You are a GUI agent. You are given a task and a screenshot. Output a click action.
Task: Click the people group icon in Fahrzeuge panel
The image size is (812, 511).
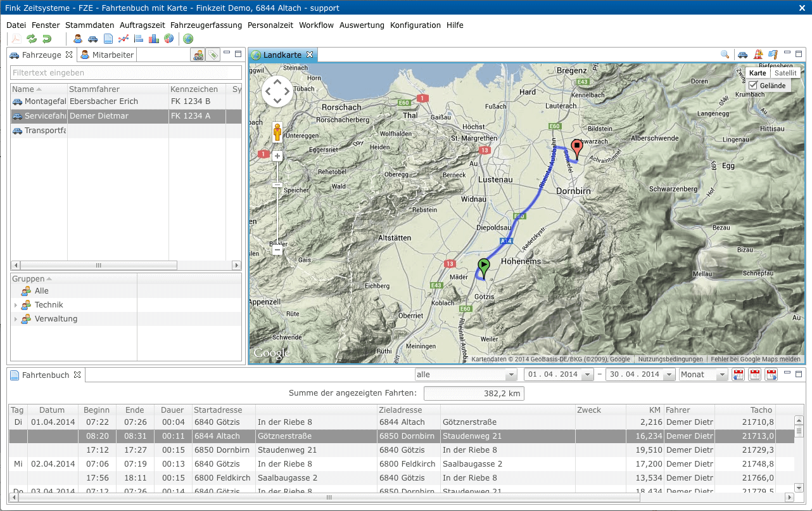(198, 55)
